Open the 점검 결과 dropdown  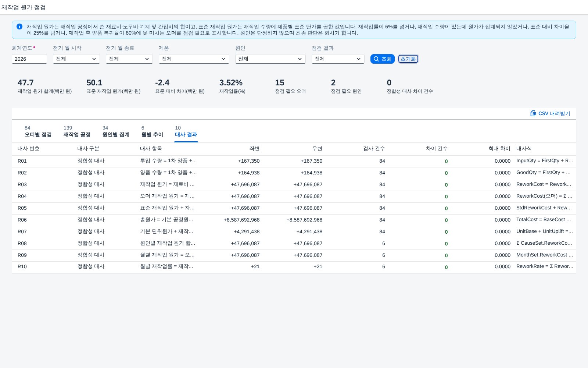(338, 59)
